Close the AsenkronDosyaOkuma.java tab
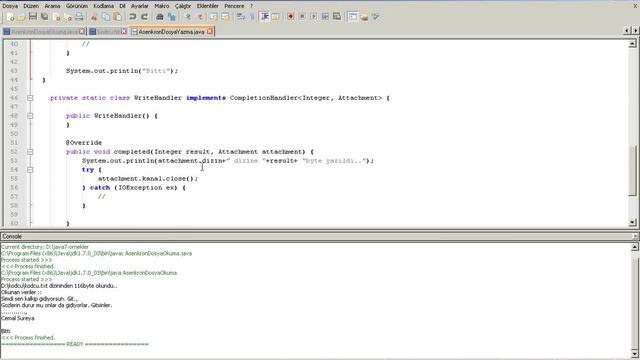 coord(82,31)
